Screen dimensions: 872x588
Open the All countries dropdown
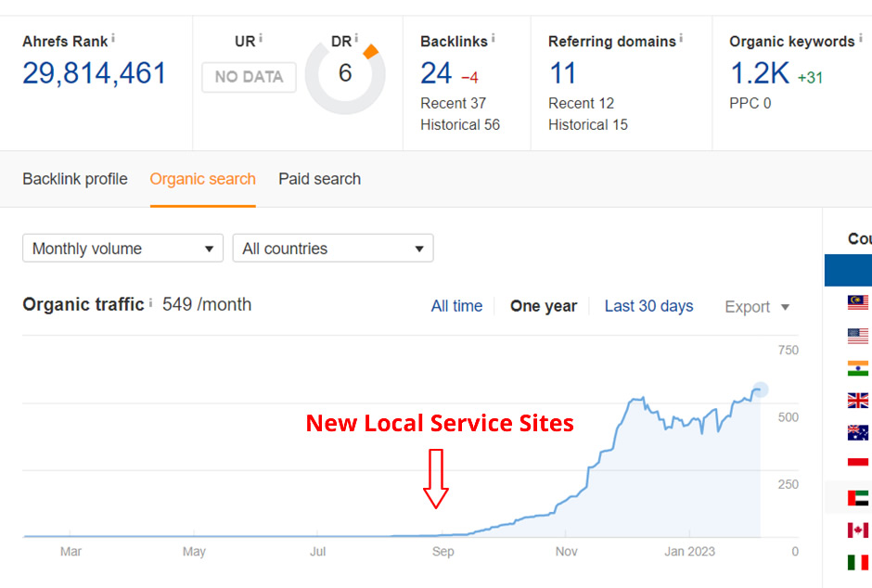pos(333,248)
